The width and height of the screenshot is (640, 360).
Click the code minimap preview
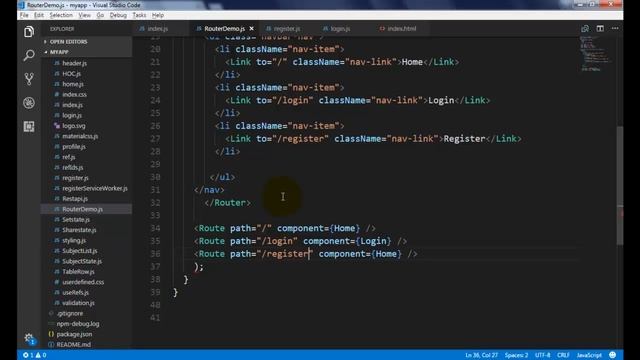coord(597,54)
